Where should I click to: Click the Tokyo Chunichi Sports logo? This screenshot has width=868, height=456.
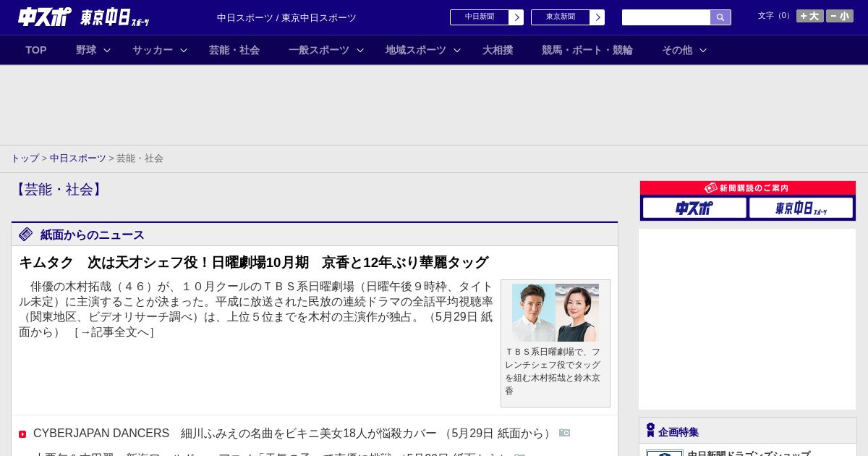tap(114, 17)
